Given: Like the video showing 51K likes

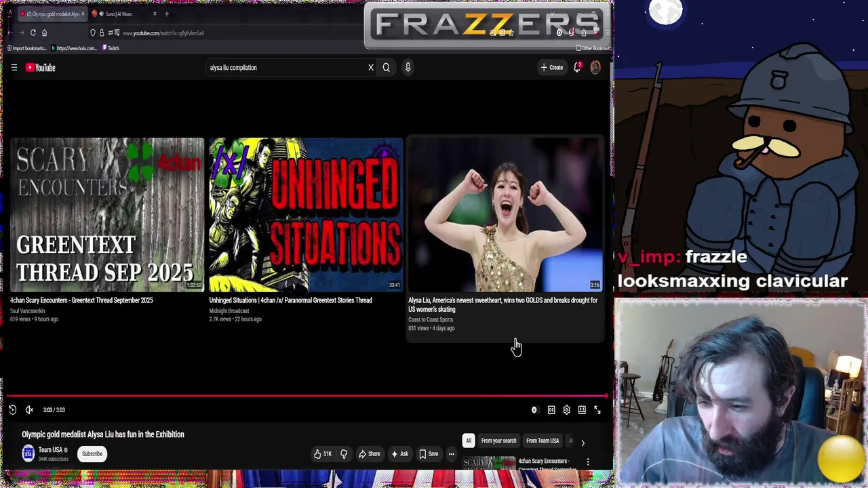Looking at the screenshot, I should click(323, 453).
